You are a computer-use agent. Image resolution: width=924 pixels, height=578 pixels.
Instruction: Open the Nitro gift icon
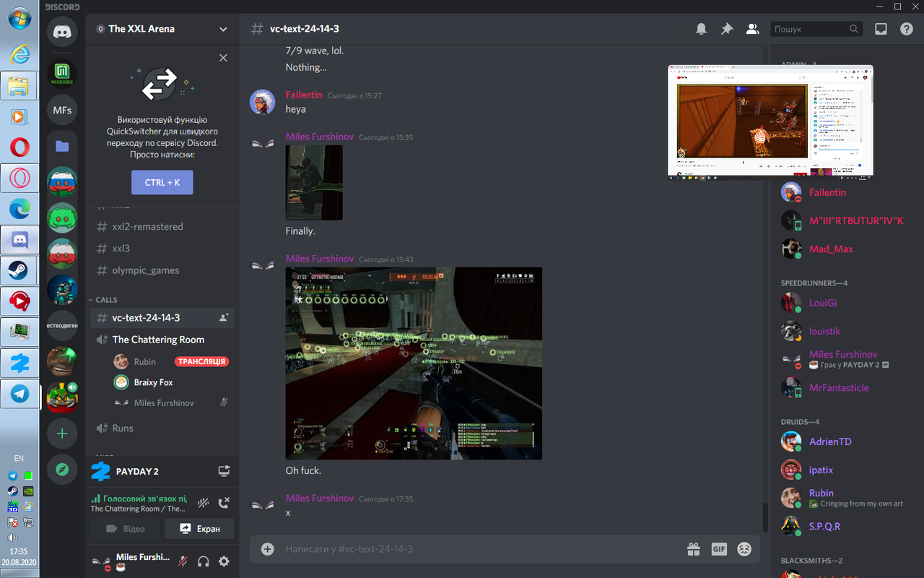coord(694,549)
